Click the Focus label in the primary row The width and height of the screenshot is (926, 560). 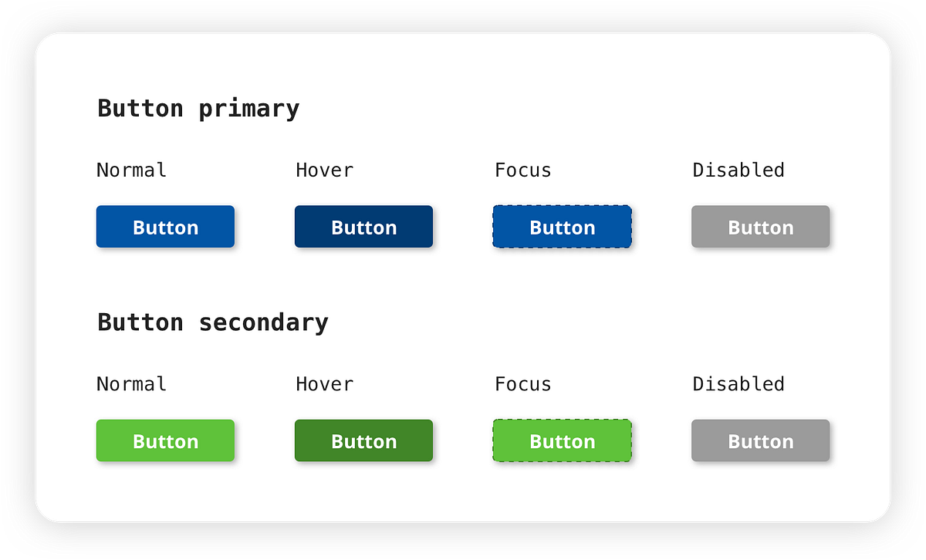[x=522, y=170]
